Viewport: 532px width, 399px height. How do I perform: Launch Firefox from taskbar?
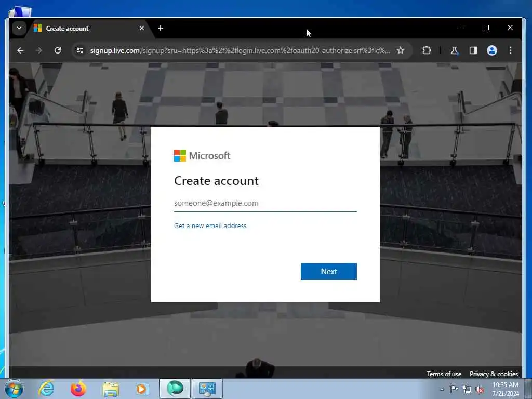[x=78, y=389]
